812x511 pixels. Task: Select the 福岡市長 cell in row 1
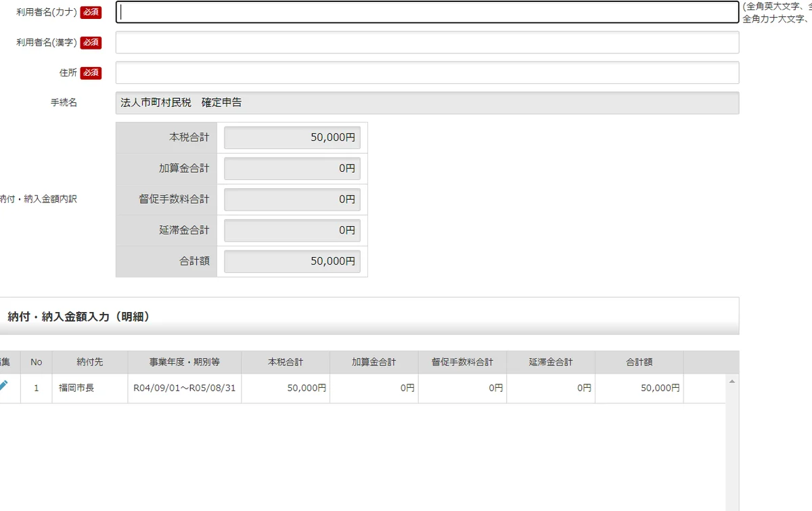pos(90,388)
